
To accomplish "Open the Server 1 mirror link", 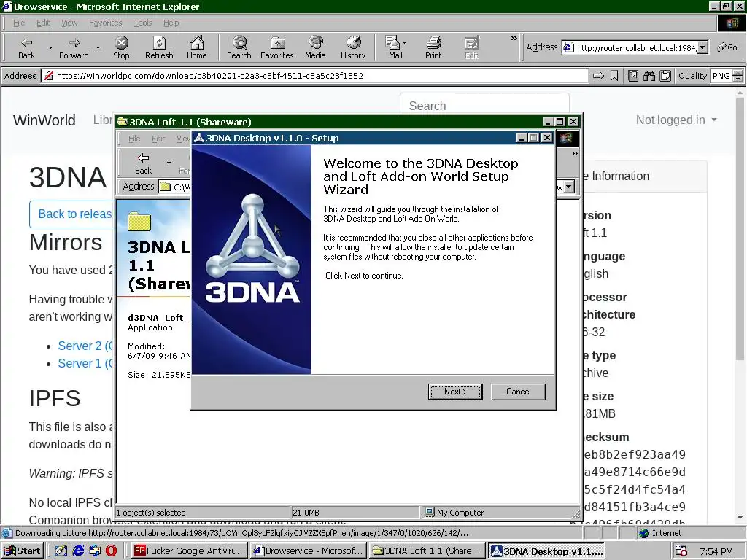I will pos(85,363).
